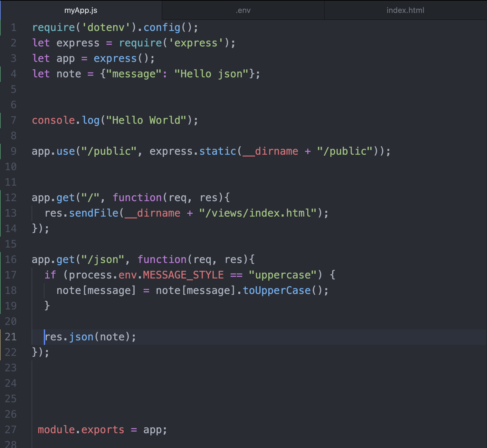Image resolution: width=487 pixels, height=448 pixels.
Task: Click the gutter marker beside line 7
Action: pos(1,120)
